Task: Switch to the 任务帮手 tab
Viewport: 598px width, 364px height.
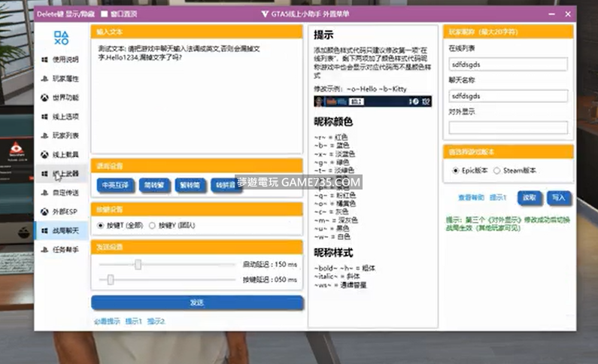Action: click(x=61, y=250)
